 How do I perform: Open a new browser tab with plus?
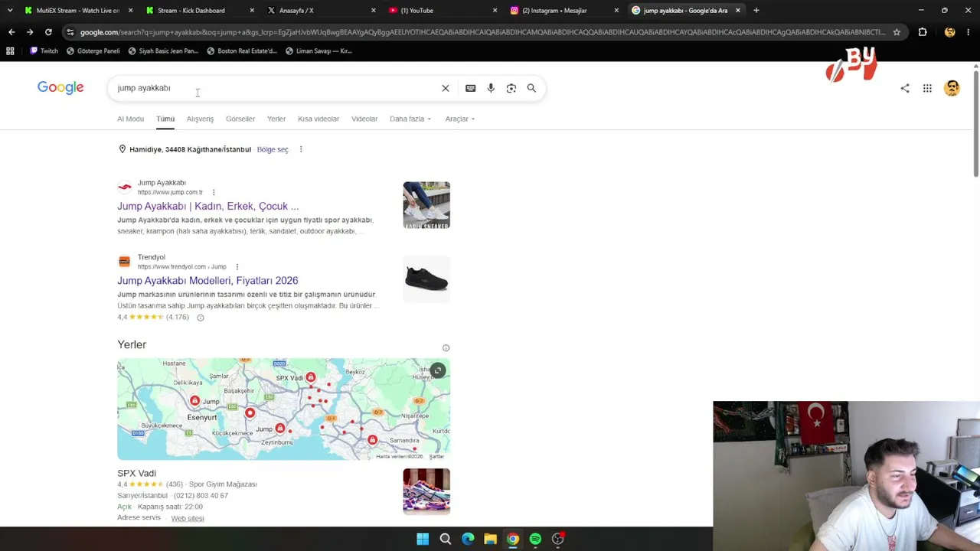[756, 11]
